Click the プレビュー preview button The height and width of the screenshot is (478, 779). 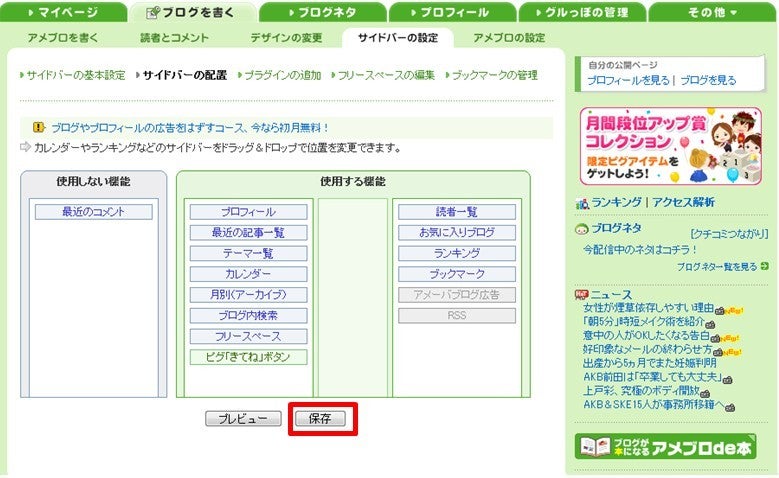(x=243, y=419)
